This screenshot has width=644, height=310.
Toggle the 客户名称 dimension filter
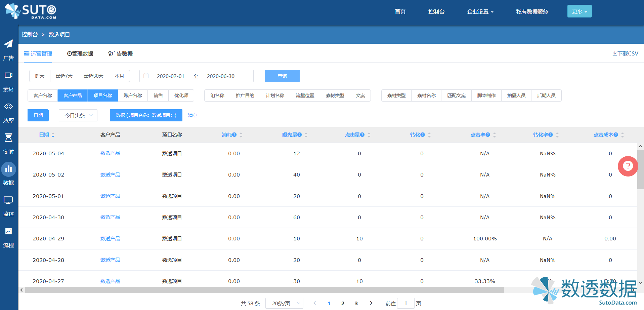click(43, 95)
